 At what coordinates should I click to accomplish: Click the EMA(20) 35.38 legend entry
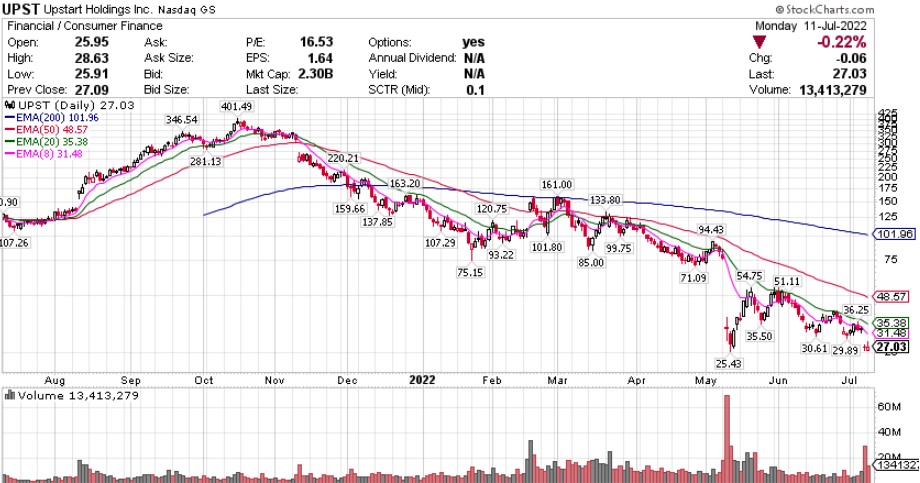pyautogui.click(x=46, y=141)
